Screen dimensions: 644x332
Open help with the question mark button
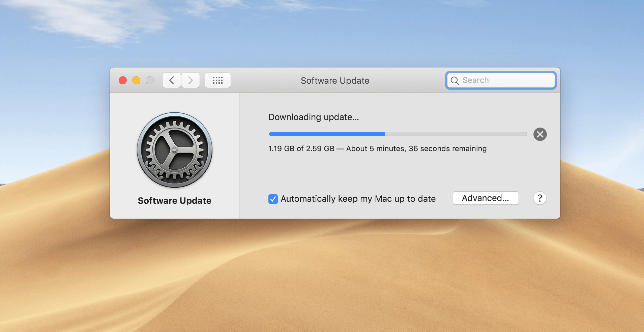539,198
